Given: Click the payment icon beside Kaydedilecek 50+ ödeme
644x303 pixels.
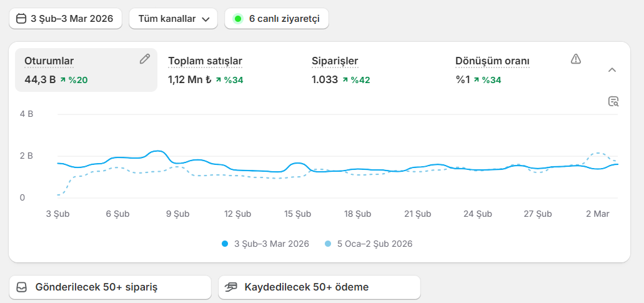Looking at the screenshot, I should (232, 287).
